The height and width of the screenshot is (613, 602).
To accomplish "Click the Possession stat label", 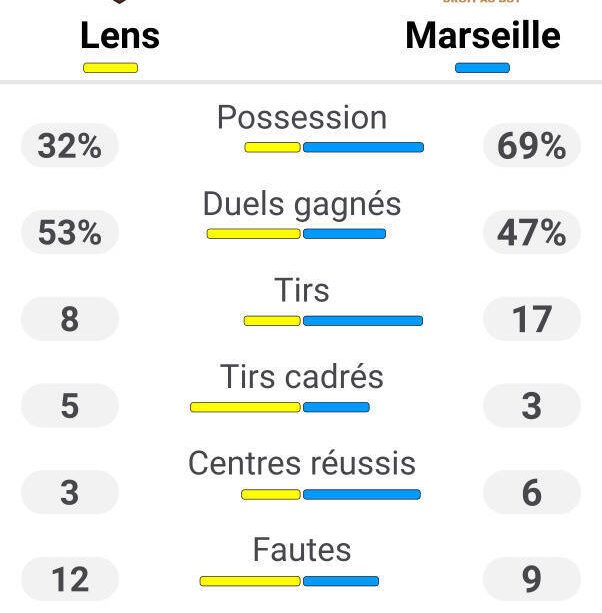I will [301, 118].
